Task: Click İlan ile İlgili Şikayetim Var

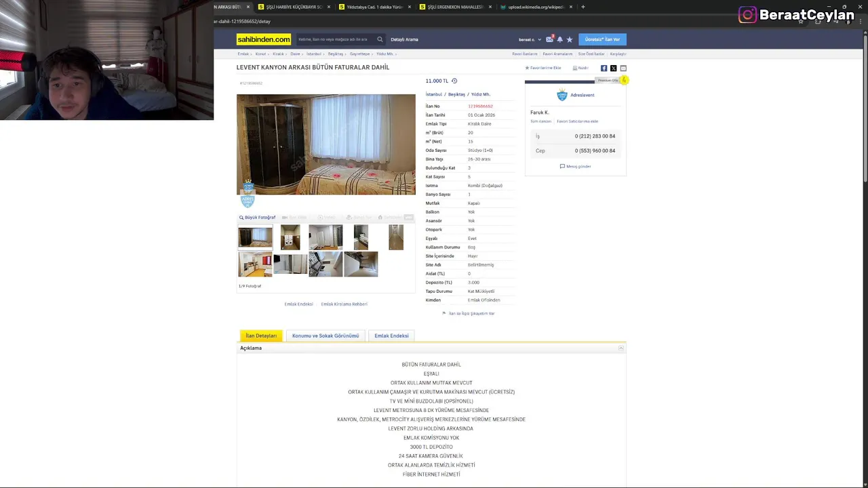Action: 468,314
